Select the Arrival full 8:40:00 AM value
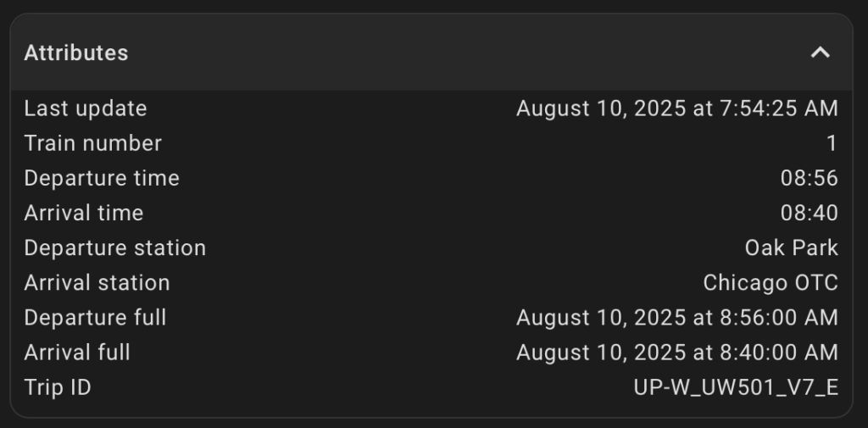The width and height of the screenshot is (868, 428). point(677,353)
